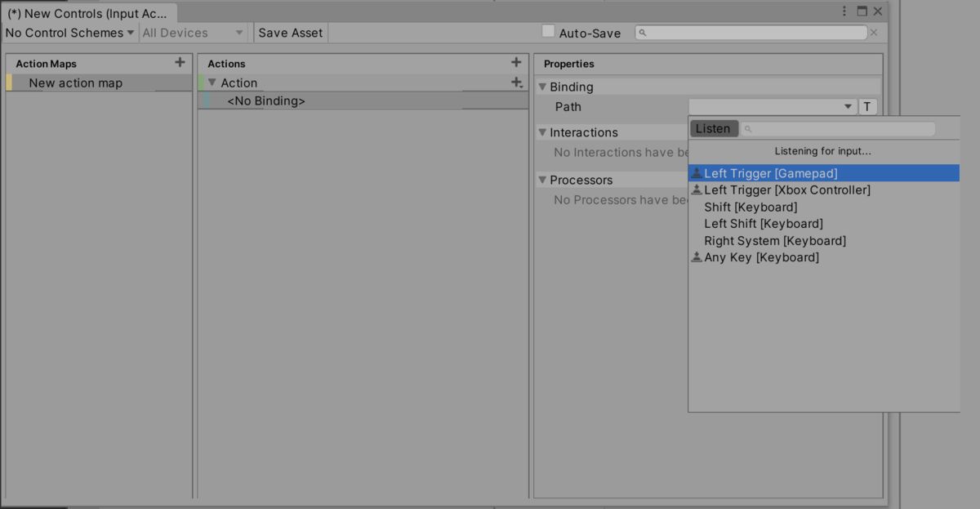
Task: Collapse the Action tree row
Action: [x=212, y=83]
